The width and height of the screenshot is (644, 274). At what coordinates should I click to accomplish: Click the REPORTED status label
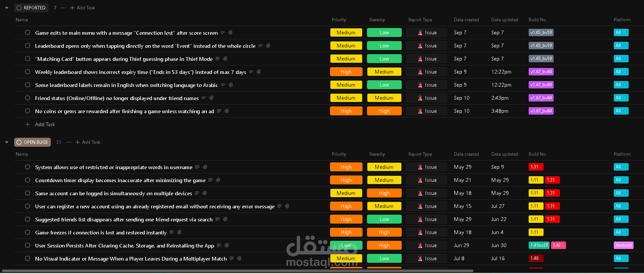point(31,8)
